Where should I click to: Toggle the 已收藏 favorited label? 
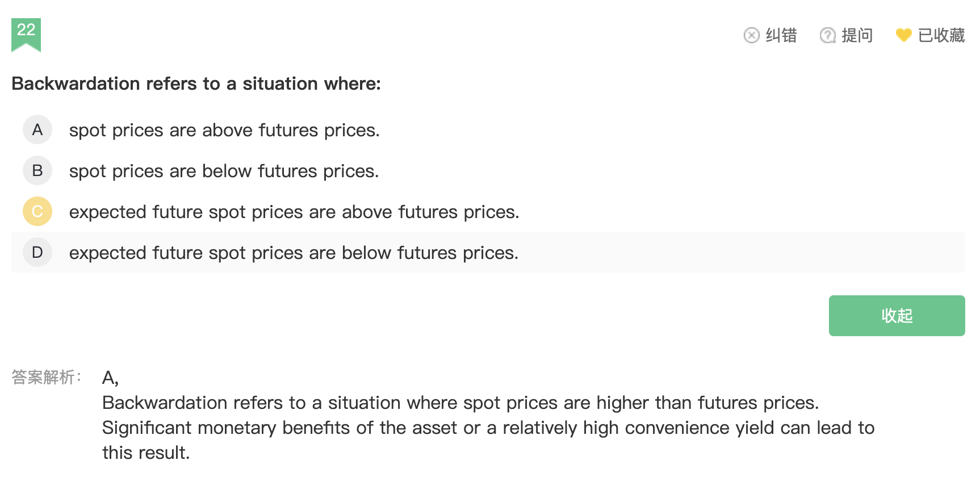click(x=941, y=35)
